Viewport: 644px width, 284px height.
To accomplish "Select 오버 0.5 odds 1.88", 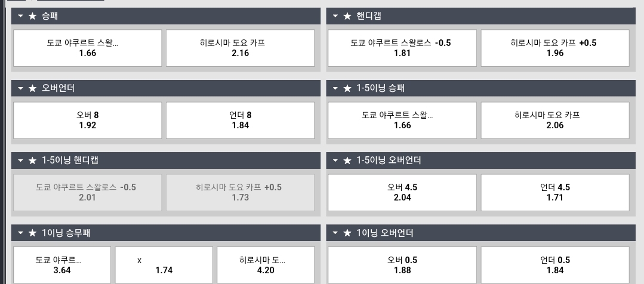I will tap(402, 265).
